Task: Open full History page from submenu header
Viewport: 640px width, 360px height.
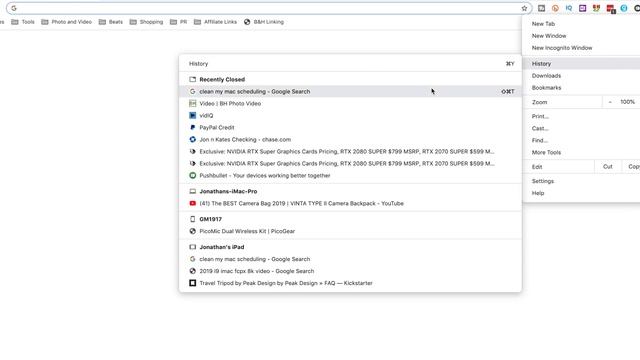Action: (350, 64)
